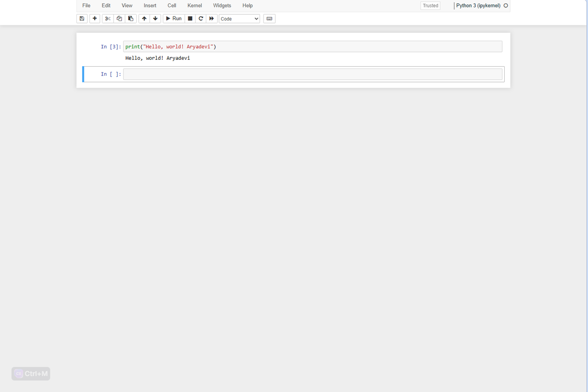This screenshot has width=588, height=392.
Task: Click the Ctrl+M overlay badge
Action: point(31,374)
